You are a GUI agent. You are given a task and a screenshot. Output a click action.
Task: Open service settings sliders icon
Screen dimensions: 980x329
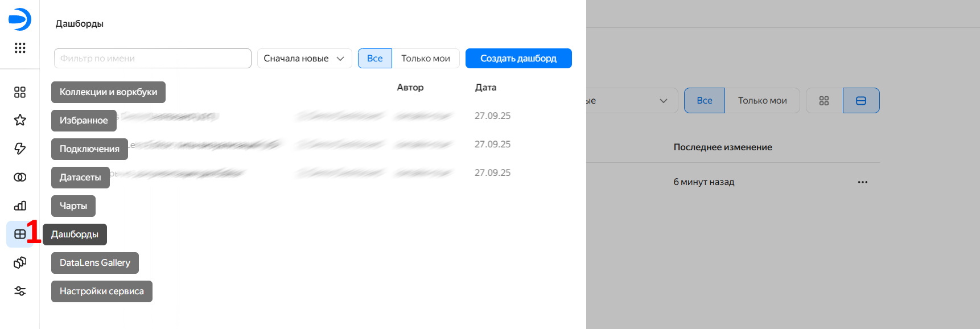point(20,291)
